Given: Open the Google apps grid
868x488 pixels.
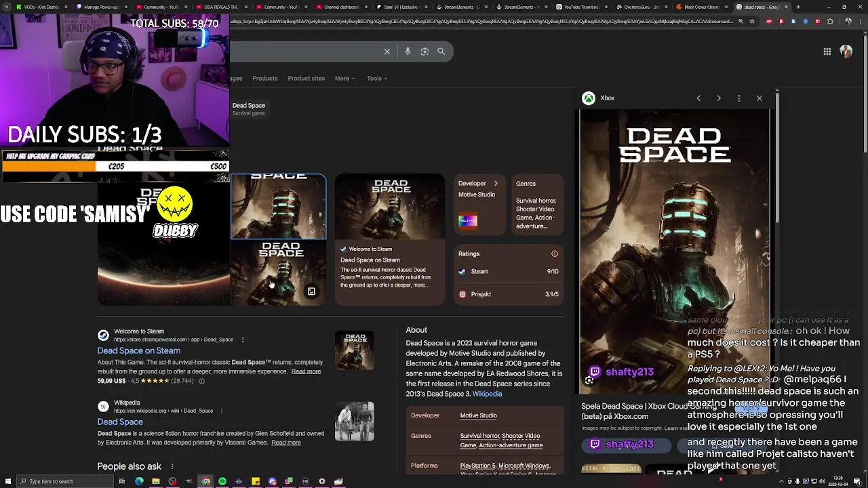Looking at the screenshot, I should [827, 52].
